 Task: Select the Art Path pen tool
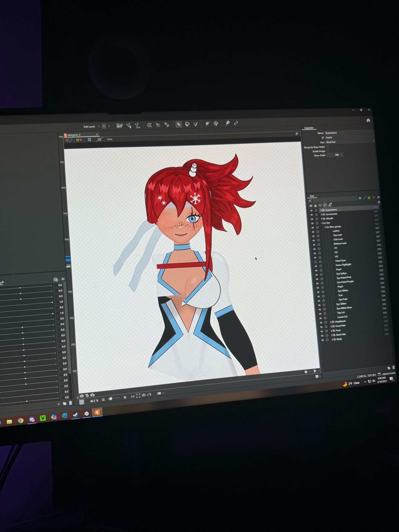(228, 123)
